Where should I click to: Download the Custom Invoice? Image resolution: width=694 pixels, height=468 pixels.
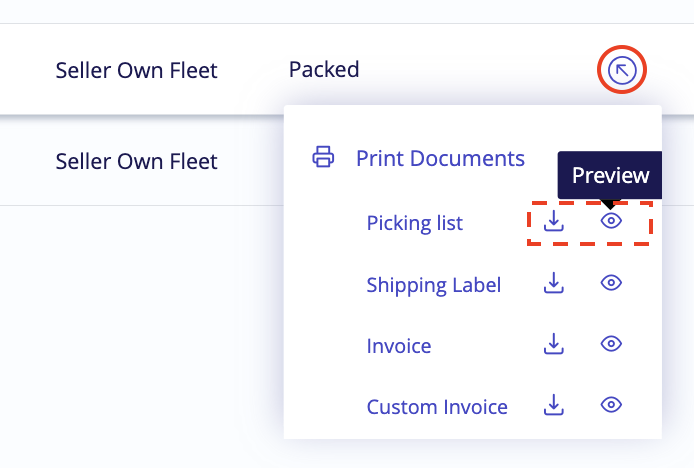(x=554, y=405)
